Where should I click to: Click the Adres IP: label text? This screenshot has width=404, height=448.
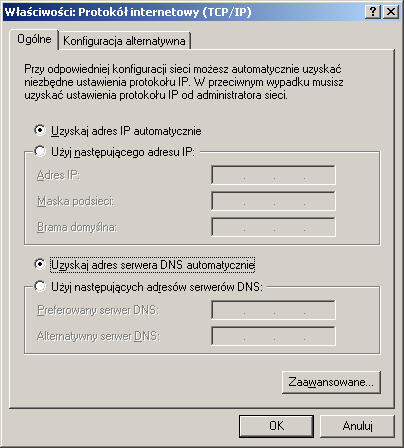click(x=58, y=175)
